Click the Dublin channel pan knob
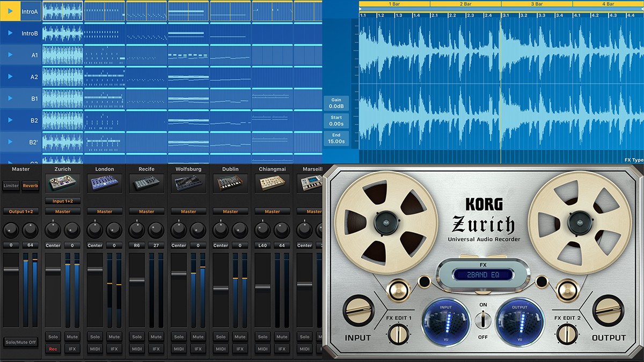644x362 pixels. tap(220, 231)
